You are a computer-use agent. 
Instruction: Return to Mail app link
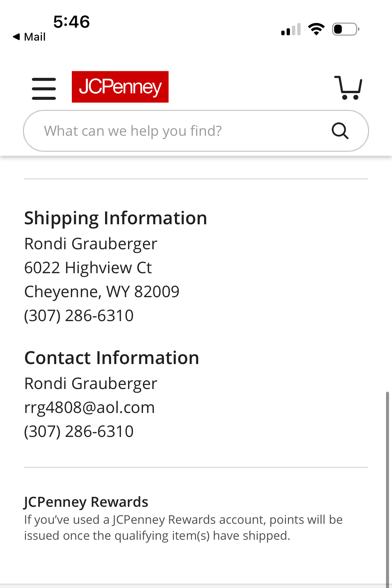point(29,37)
